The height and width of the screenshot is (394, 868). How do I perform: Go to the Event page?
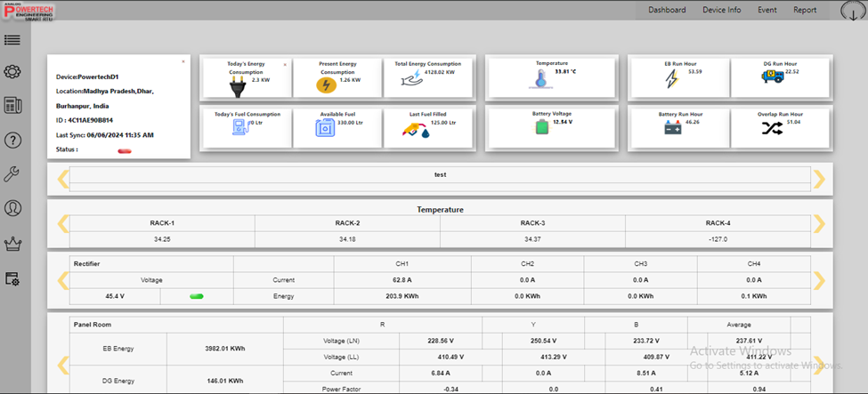point(767,11)
